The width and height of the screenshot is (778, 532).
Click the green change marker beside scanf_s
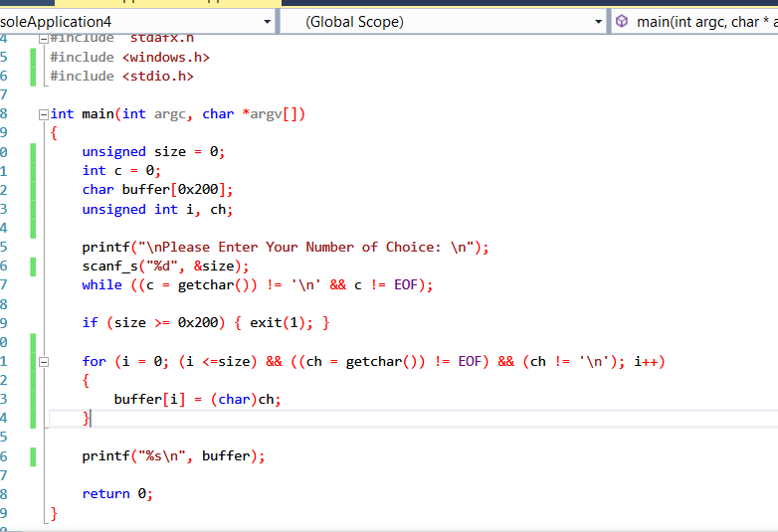(33, 266)
